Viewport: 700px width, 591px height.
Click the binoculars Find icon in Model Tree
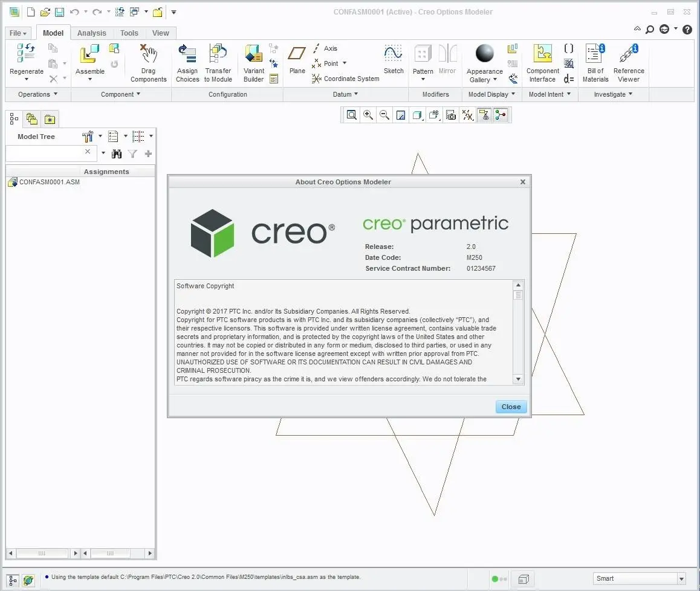pos(117,154)
